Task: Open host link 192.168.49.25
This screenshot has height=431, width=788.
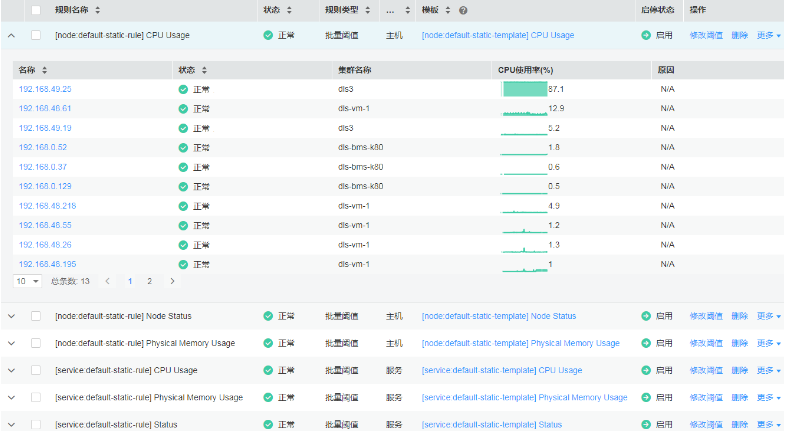Action: 45,89
